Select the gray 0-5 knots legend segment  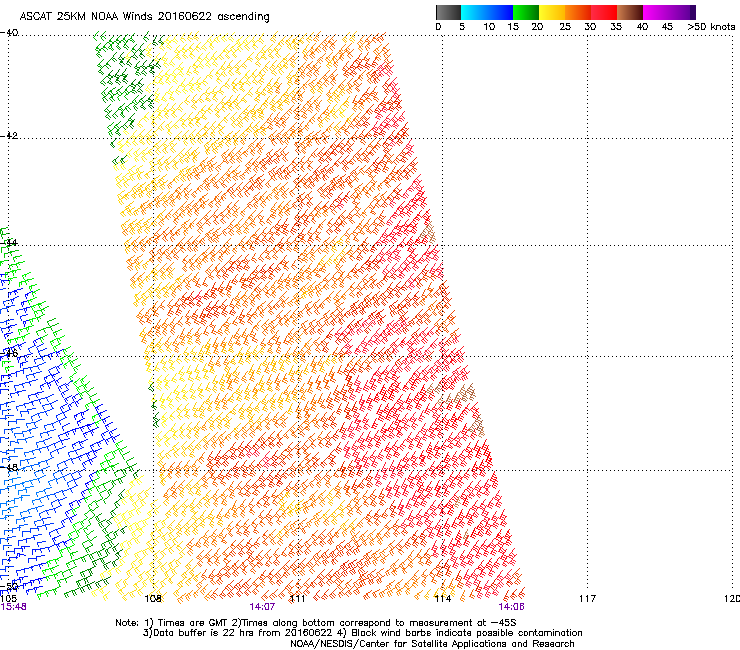click(x=448, y=12)
